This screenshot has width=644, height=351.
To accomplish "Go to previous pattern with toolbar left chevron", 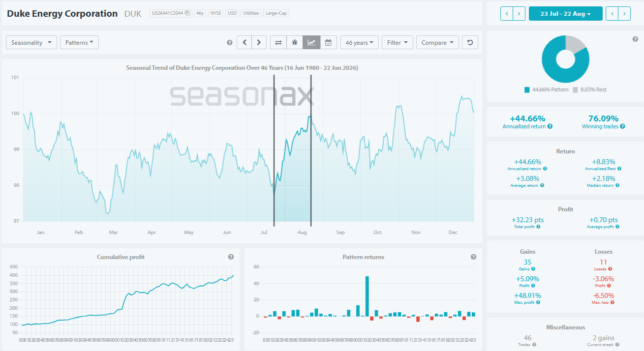I will coord(245,42).
